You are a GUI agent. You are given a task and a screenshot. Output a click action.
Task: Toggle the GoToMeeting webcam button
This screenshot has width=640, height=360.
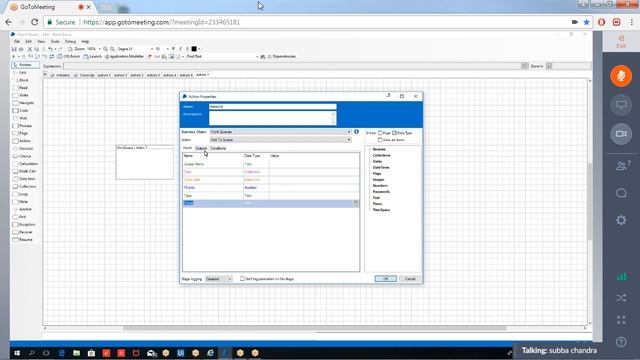(x=621, y=134)
